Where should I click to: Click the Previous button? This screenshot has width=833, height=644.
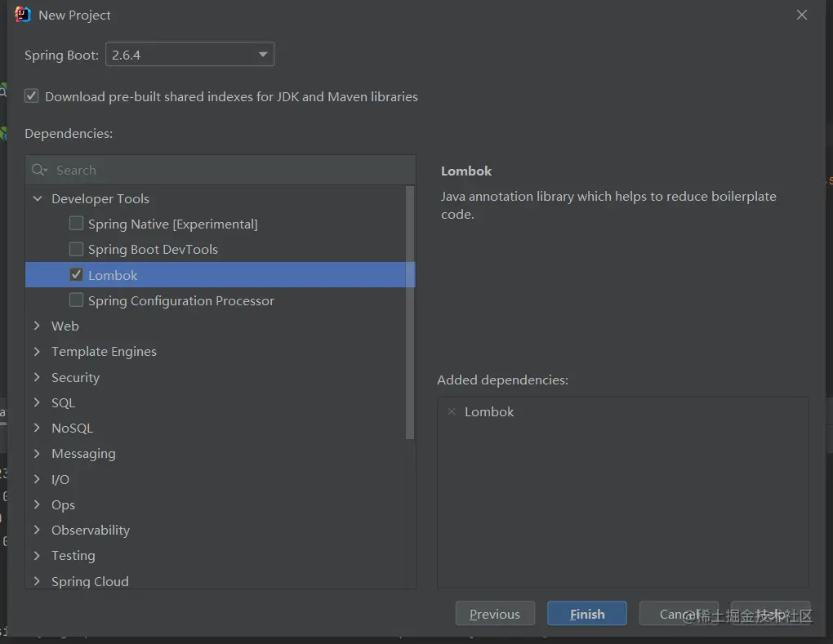pyautogui.click(x=495, y=614)
